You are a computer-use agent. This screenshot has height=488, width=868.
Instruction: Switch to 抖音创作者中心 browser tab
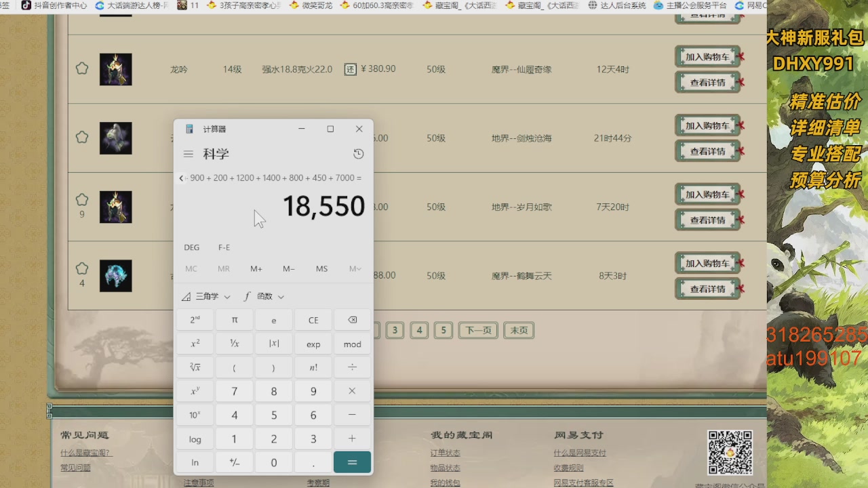click(54, 5)
